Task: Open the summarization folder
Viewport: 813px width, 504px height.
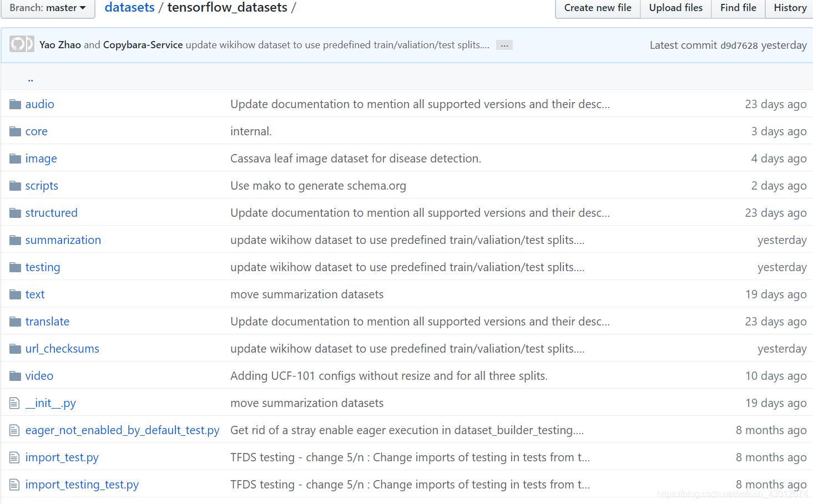Action: tap(63, 240)
